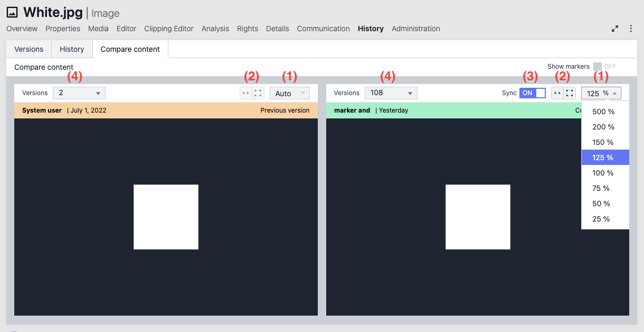Click the Previous version header bar

[x=211, y=110]
